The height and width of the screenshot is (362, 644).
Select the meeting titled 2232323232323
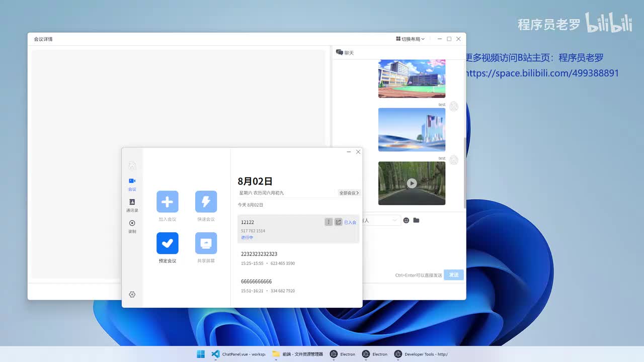pyautogui.click(x=298, y=258)
